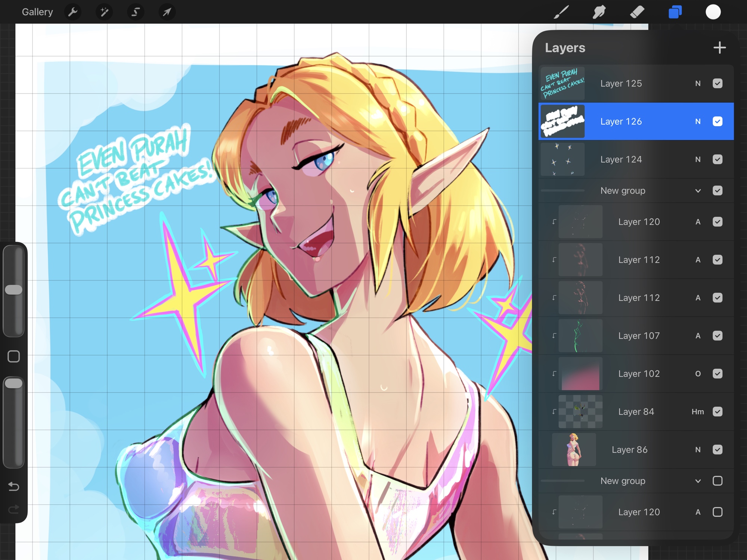
Task: Open blend mode O on Layer 102
Action: [x=698, y=374]
